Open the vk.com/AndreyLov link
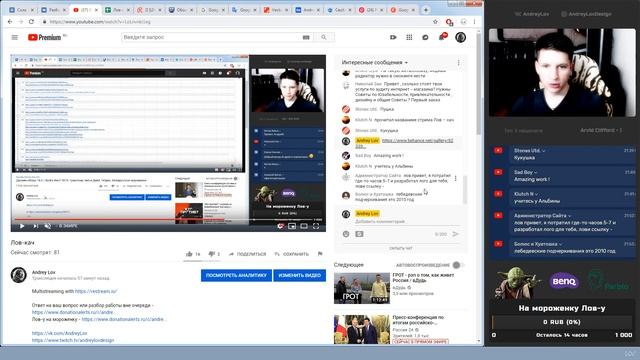The height and width of the screenshot is (360, 640). point(60,333)
